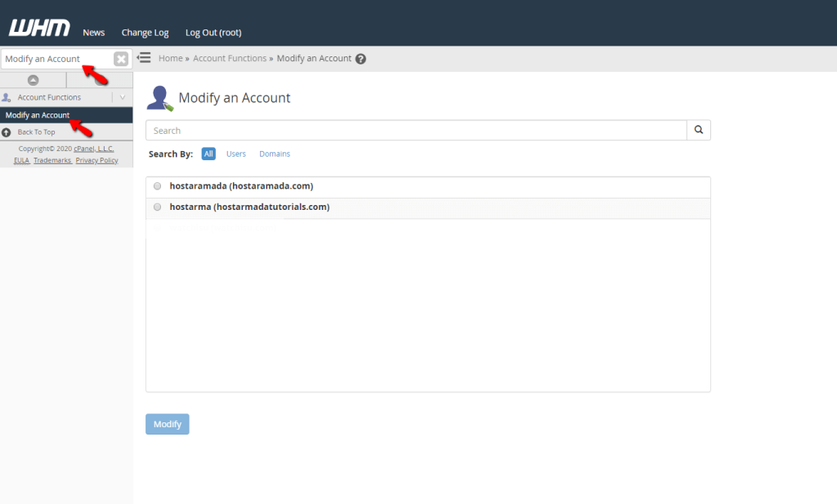The image size is (837, 504).
Task: Select the hostarma account radio button
Action: (157, 207)
